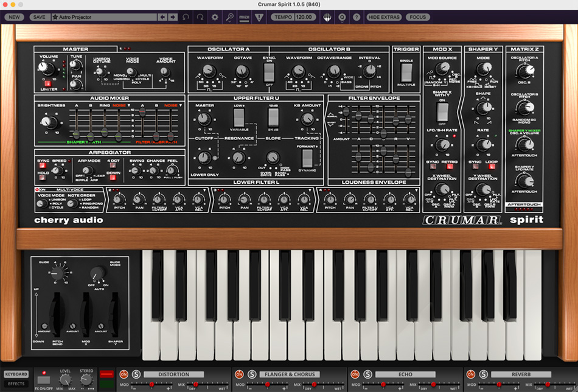Screen dimensions: 578x392
Task: Flip the Shape X With Y switch
Action: [442, 112]
